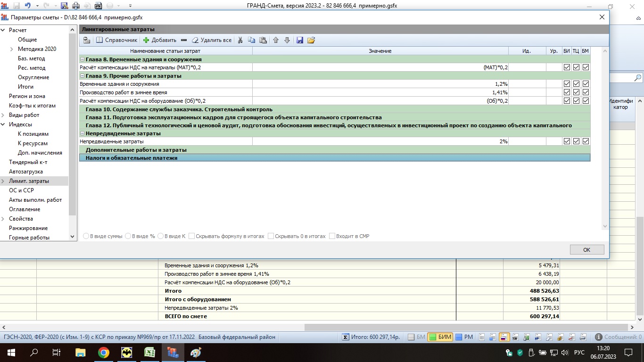The width and height of the screenshot is (644, 362).
Task: Click the Copy icon in toolbar
Action: coord(252,40)
